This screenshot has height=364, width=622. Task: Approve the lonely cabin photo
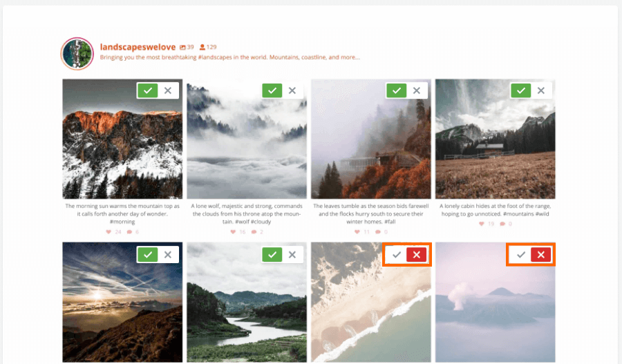point(521,90)
